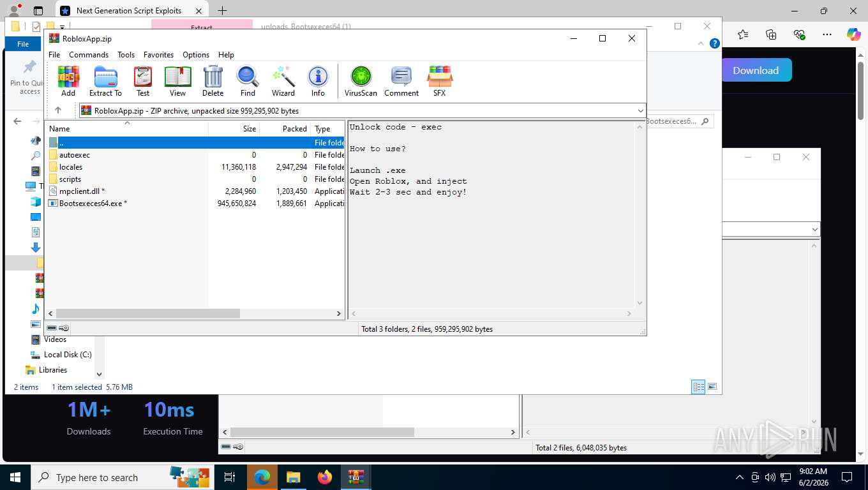Expand the Explorer ribbon chevron
Screen dimensions: 868x490
point(701,43)
